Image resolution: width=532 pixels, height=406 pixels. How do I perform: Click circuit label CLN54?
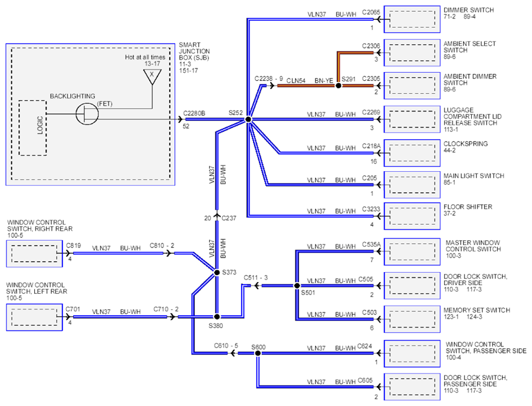click(296, 80)
